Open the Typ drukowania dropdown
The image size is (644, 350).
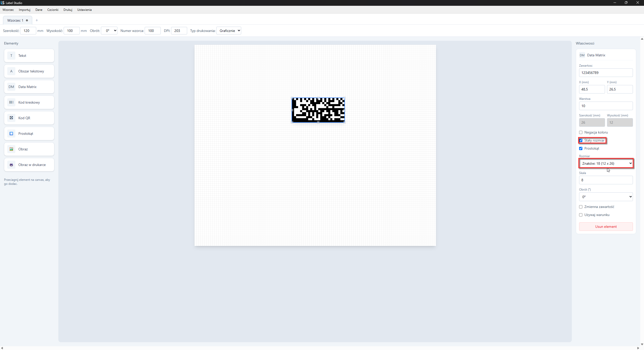pyautogui.click(x=229, y=31)
